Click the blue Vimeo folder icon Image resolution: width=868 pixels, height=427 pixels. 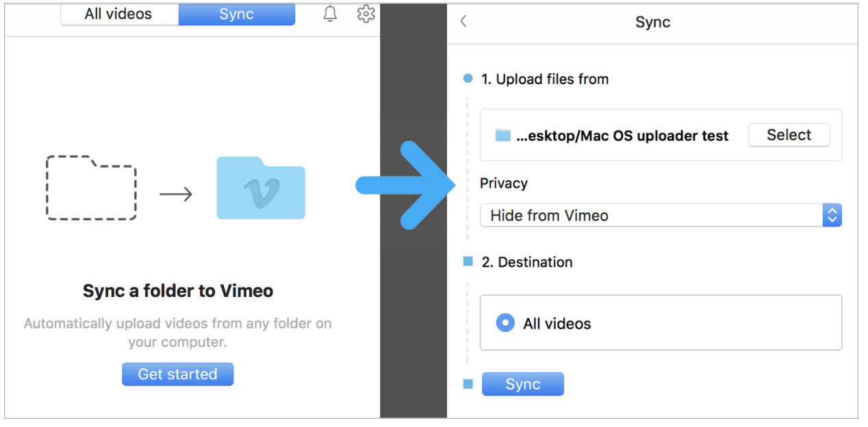[x=261, y=188]
